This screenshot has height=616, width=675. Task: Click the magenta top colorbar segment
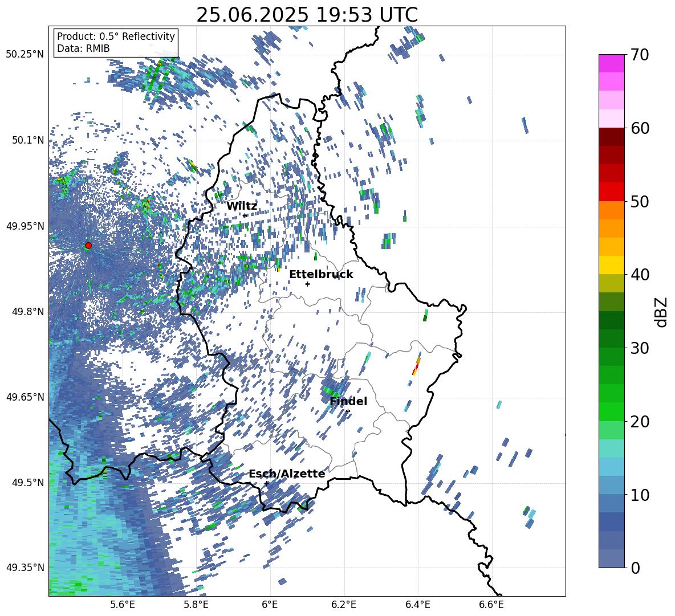coord(611,63)
